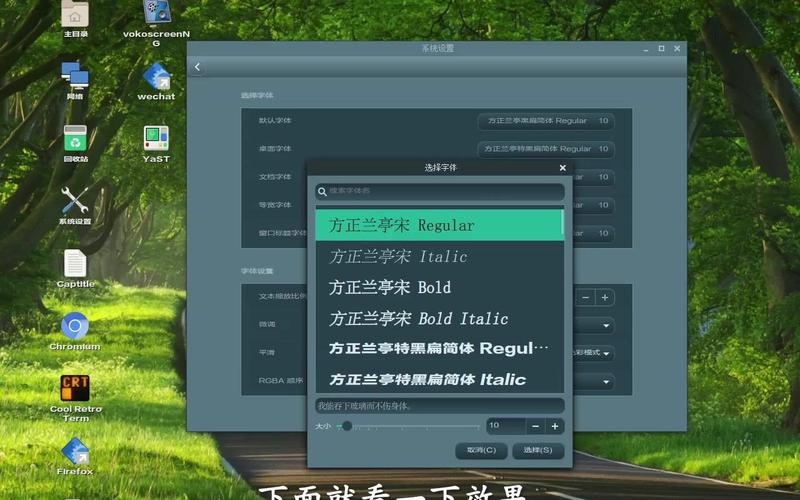Go back in the 系统设置 window
The image size is (800, 500).
(x=197, y=67)
